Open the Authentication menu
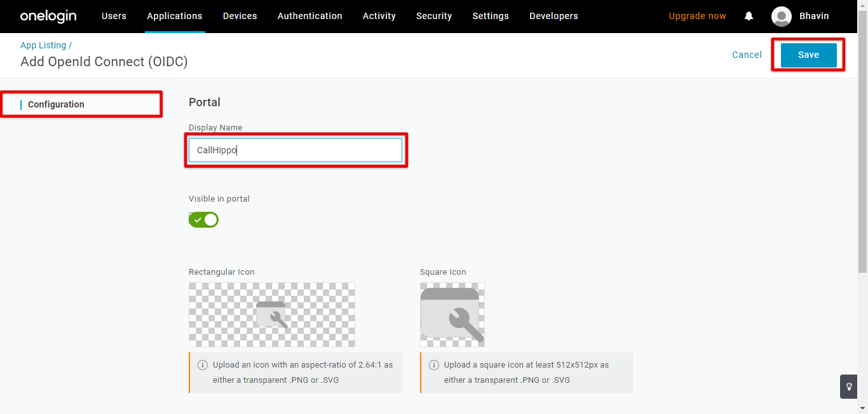This screenshot has width=868, height=414. (310, 16)
